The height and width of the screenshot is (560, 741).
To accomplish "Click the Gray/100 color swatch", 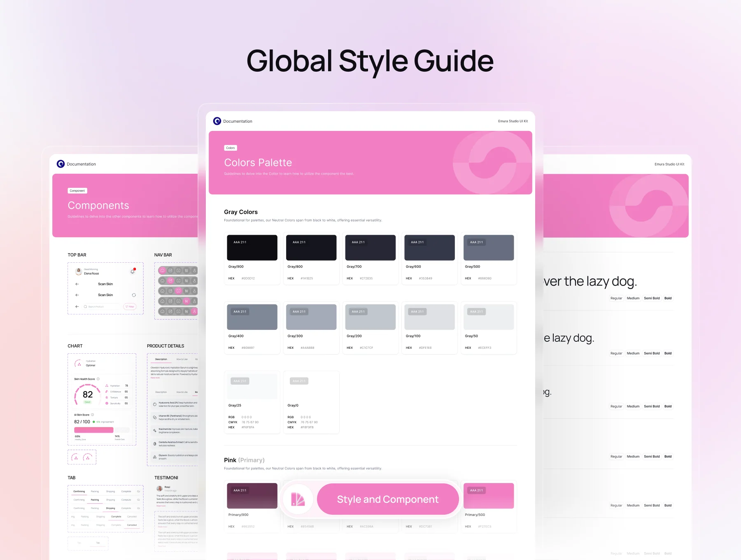I will (429, 317).
